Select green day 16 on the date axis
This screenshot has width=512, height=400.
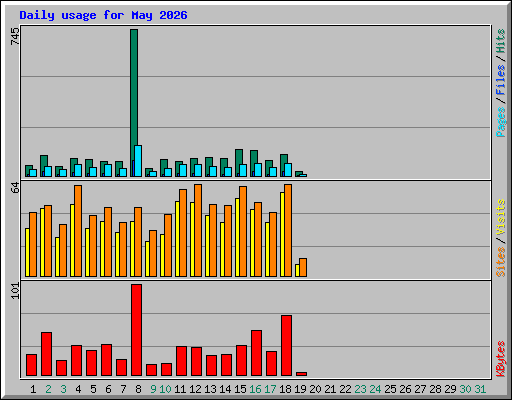click(255, 389)
